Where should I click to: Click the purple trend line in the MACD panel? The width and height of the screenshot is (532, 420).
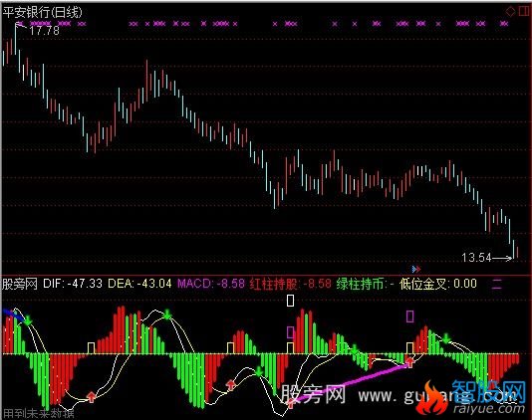coord(351,382)
